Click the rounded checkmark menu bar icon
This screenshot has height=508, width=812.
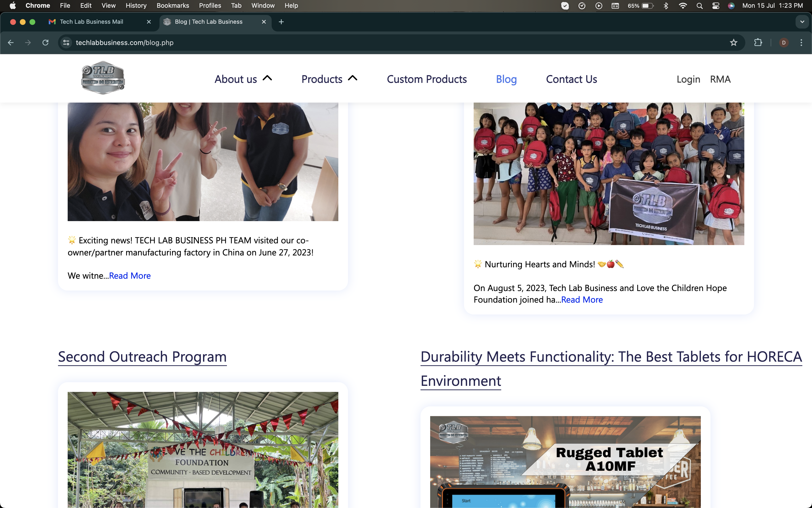tap(565, 6)
